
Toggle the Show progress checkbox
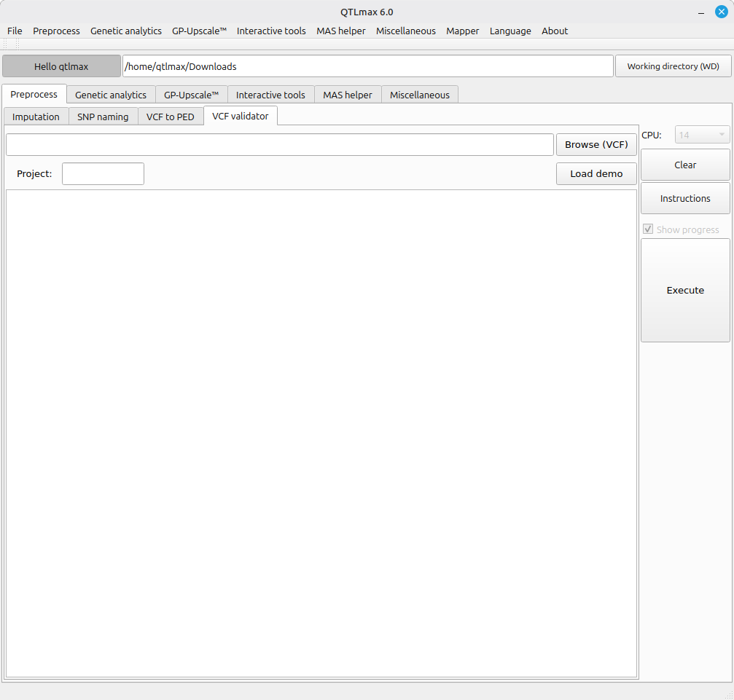(648, 229)
